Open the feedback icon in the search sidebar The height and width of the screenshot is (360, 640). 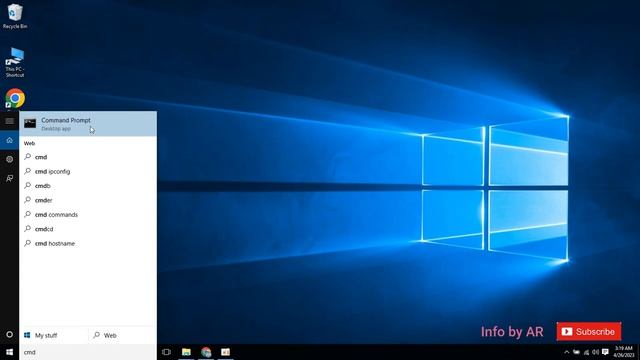point(9,178)
